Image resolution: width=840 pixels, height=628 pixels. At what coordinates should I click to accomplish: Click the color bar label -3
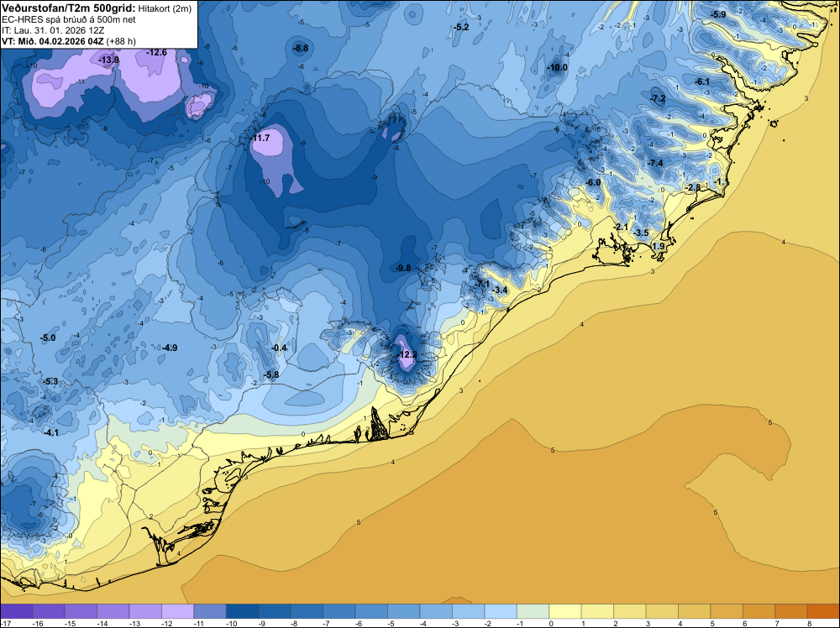pos(456,623)
